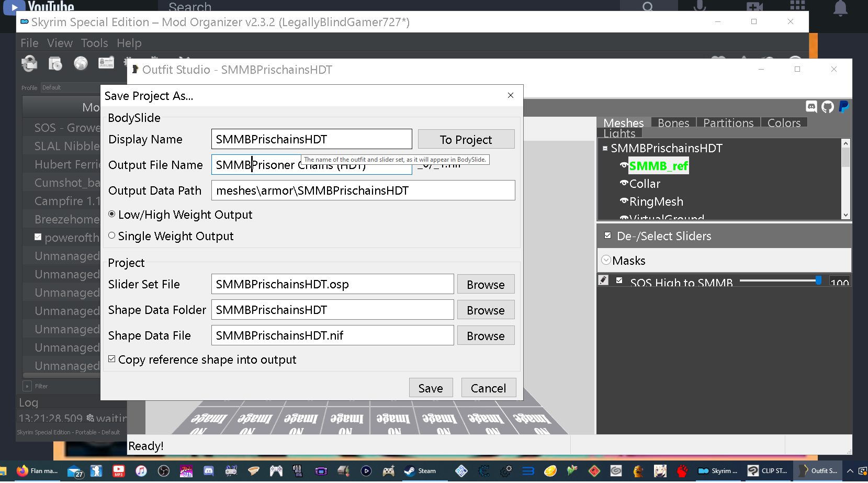Toggle visibility eye for SMMB_ref mesh

[624, 165]
